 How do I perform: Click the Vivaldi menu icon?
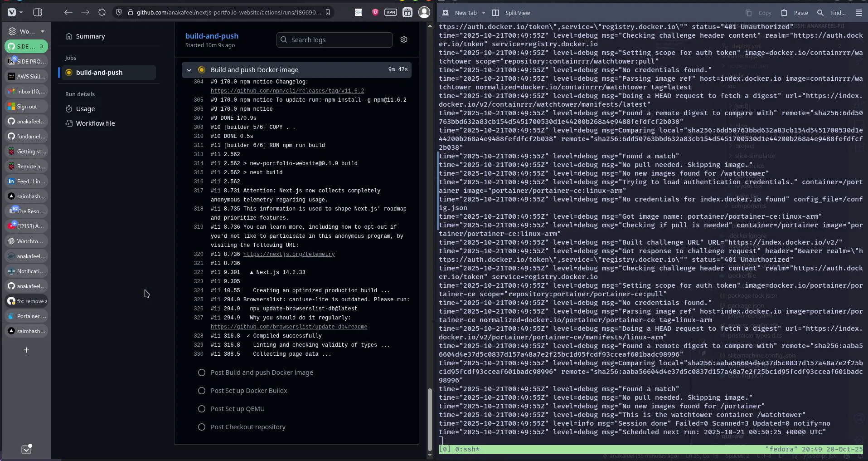click(12, 12)
